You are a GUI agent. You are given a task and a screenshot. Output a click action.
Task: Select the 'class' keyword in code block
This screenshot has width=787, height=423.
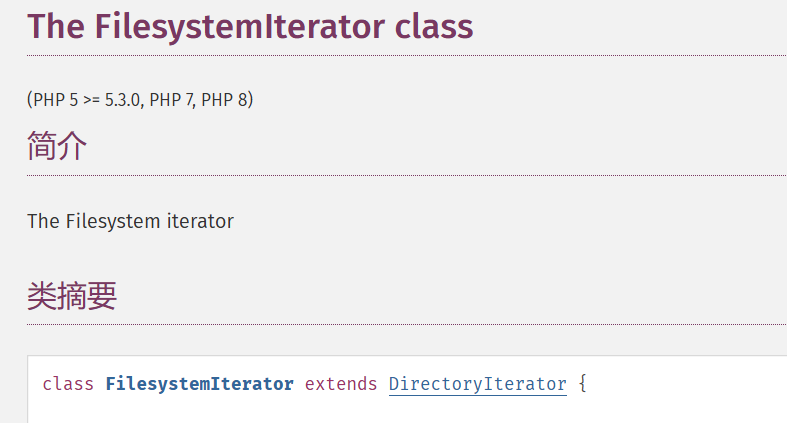tap(69, 384)
